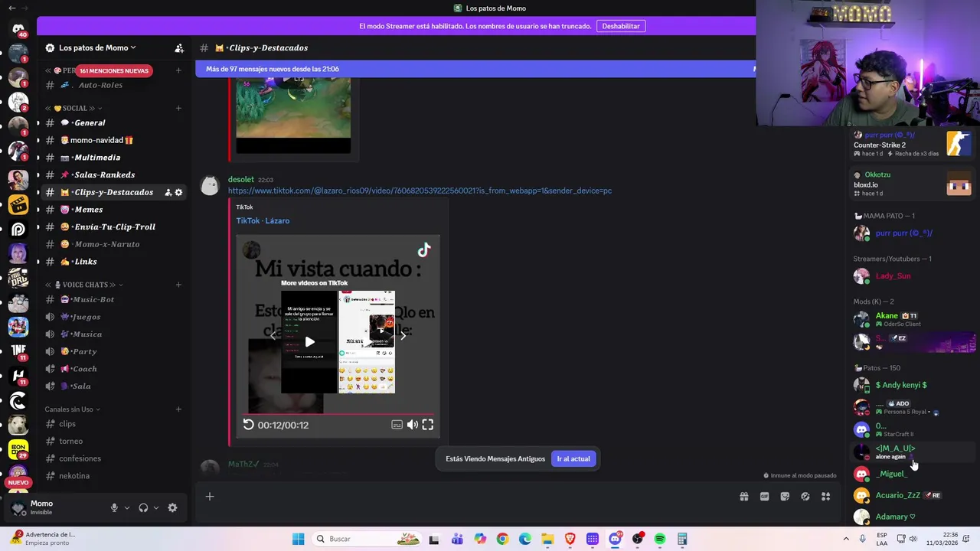Click Ir al actual button
This screenshot has width=980, height=551.
573,458
